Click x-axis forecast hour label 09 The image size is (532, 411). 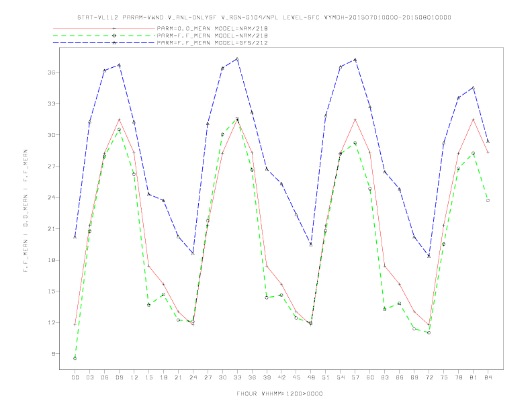119,377
